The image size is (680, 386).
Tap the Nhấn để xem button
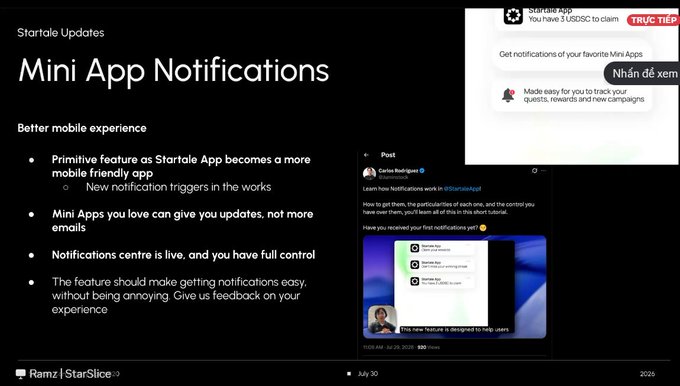(x=642, y=73)
